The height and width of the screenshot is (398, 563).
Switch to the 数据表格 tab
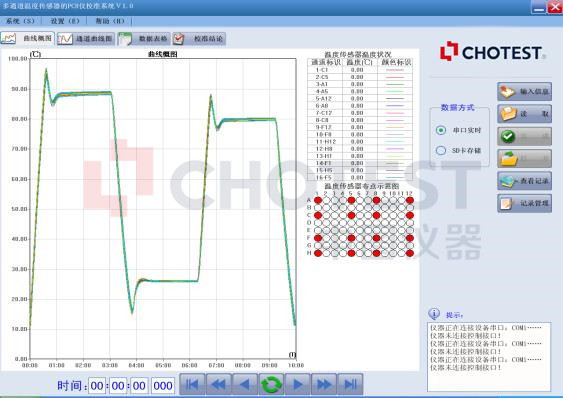[144, 39]
